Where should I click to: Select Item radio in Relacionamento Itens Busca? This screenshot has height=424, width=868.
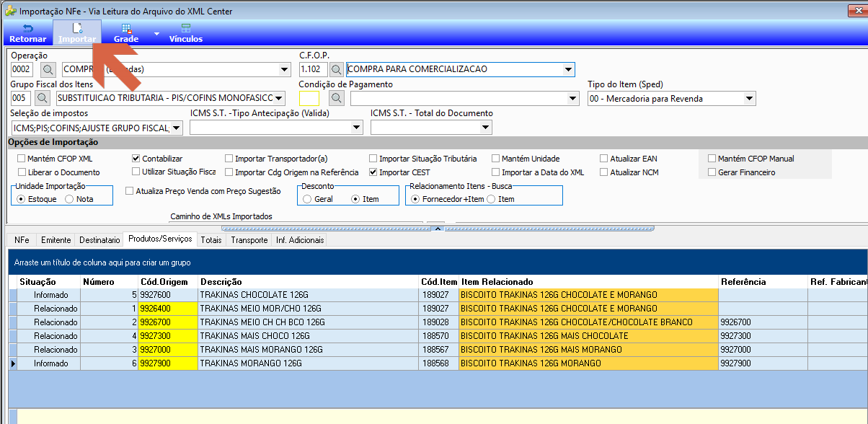(x=491, y=199)
